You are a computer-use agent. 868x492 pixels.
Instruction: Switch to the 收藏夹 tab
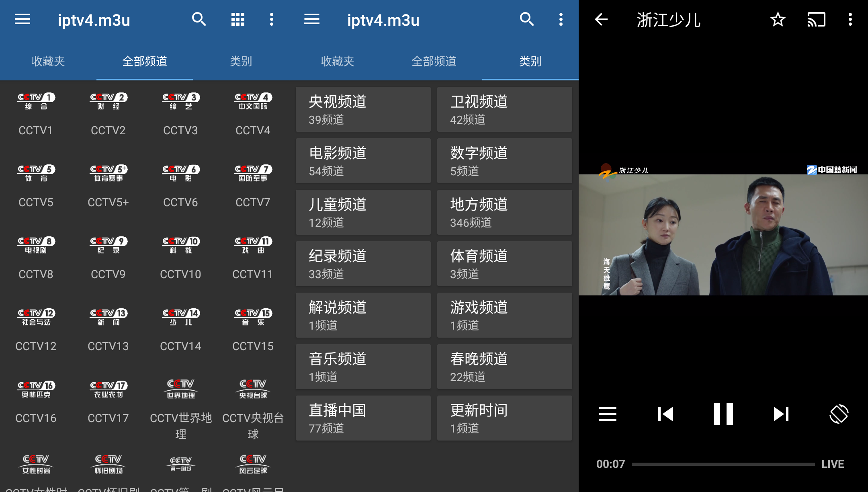point(48,61)
